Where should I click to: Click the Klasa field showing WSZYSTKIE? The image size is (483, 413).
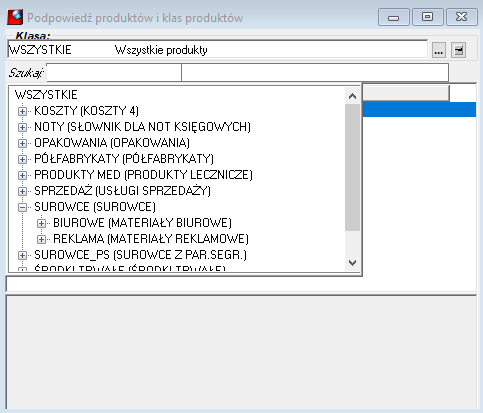[x=217, y=50]
